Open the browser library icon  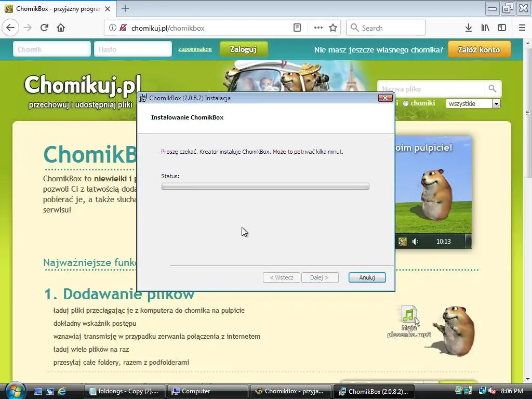tap(485, 28)
